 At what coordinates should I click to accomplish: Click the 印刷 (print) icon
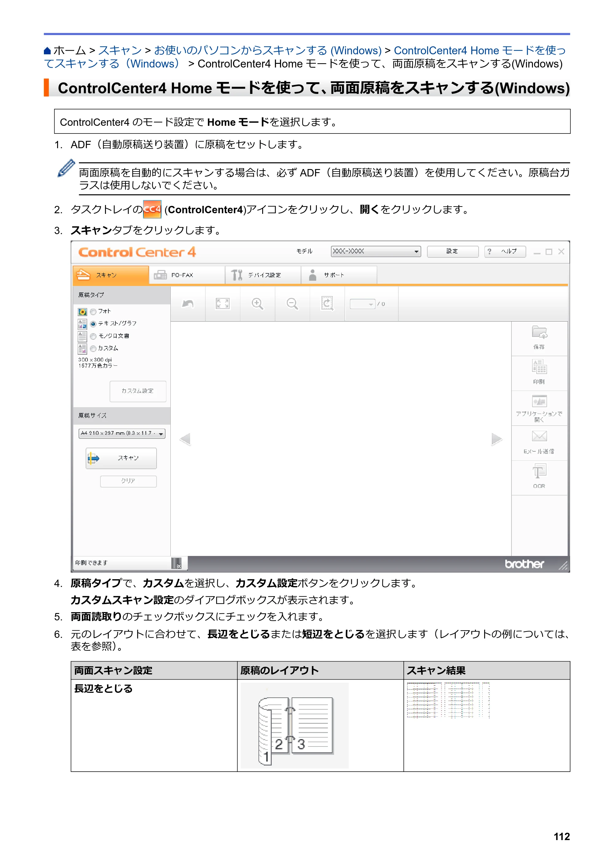click(539, 367)
